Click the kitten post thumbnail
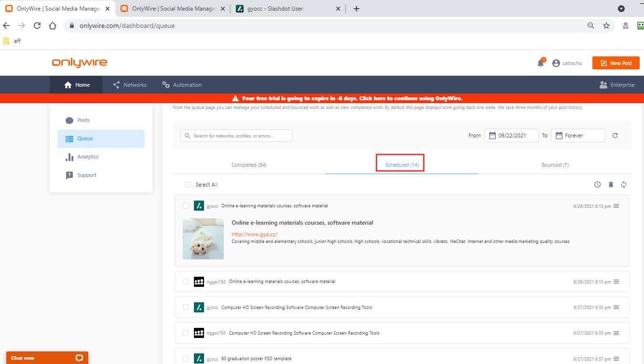Image resolution: width=644 pixels, height=364 pixels. pos(203,239)
